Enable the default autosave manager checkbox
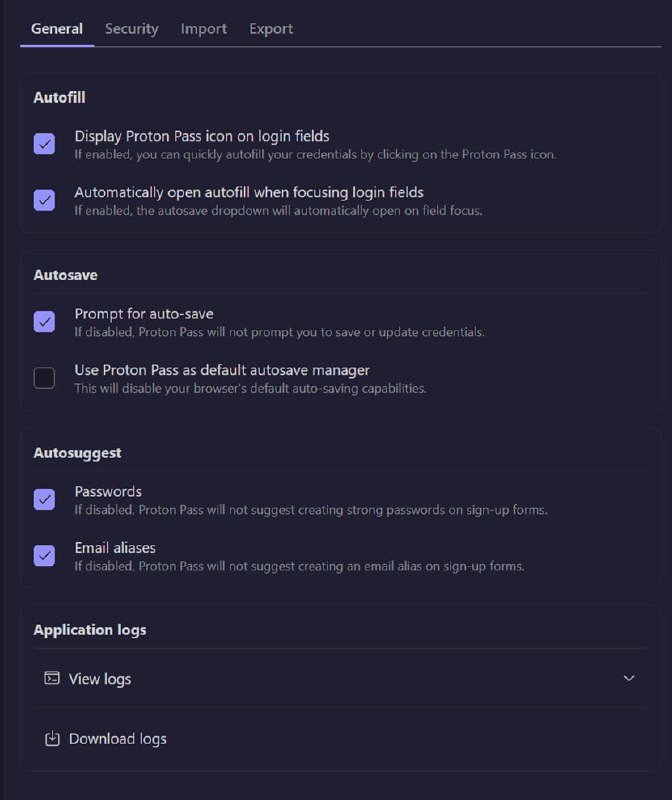Image resolution: width=672 pixels, height=800 pixels. [44, 378]
